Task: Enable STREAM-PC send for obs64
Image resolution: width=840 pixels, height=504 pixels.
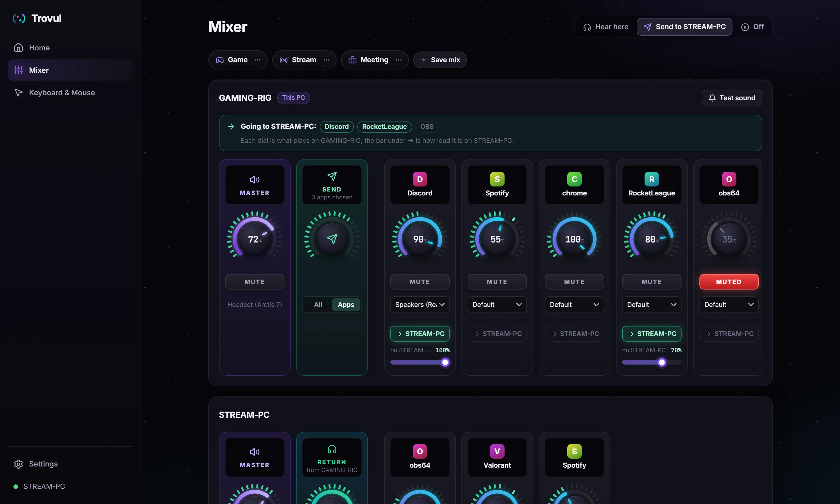Action: (729, 334)
